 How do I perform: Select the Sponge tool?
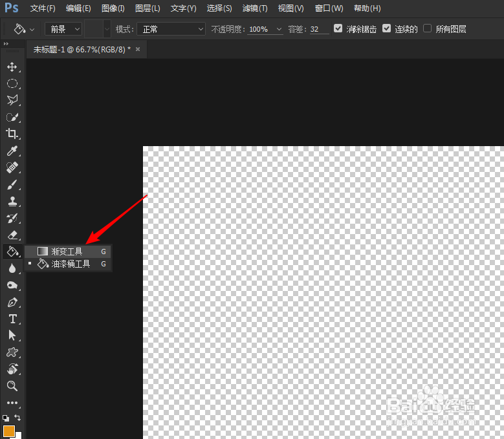(12, 285)
